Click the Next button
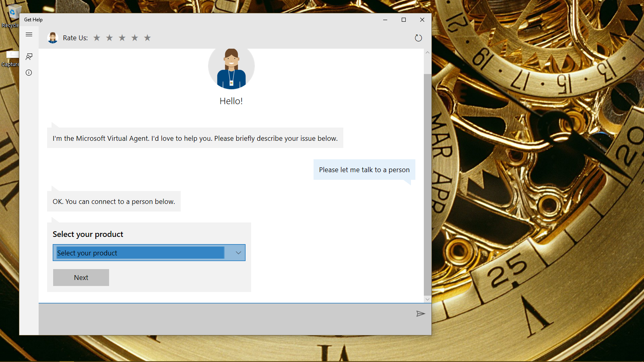 [81, 278]
